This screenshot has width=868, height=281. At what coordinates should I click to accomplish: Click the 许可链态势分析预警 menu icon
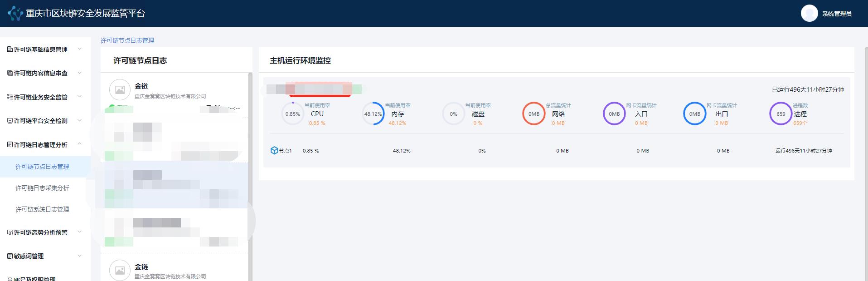[10, 232]
